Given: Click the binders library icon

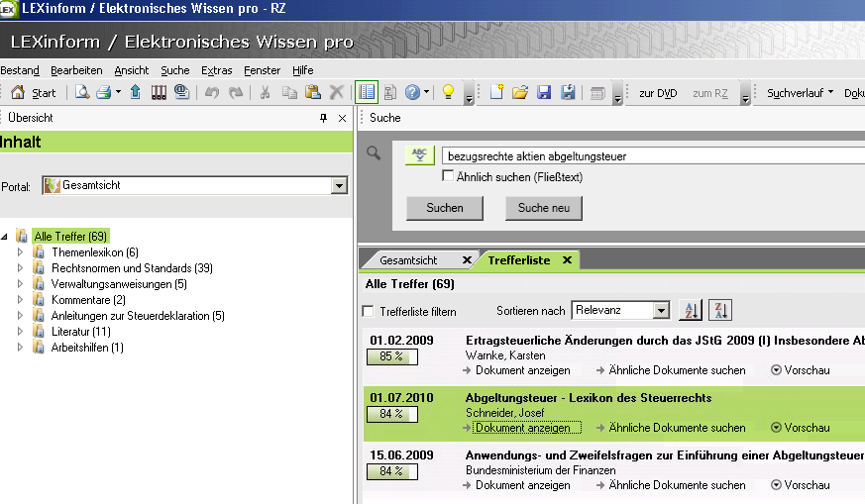Looking at the screenshot, I should point(159,92).
